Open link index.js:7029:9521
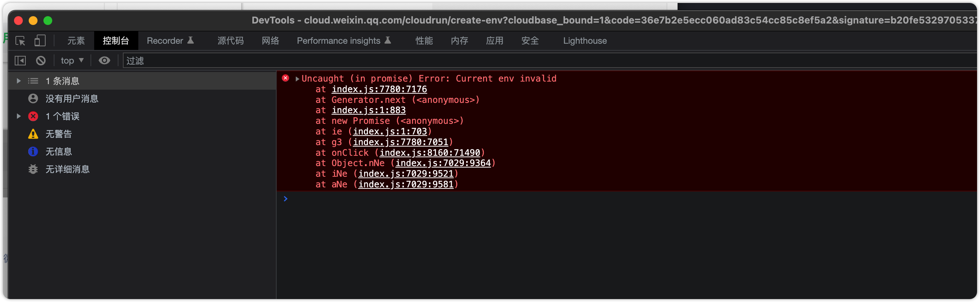The image size is (980, 302). click(x=406, y=174)
